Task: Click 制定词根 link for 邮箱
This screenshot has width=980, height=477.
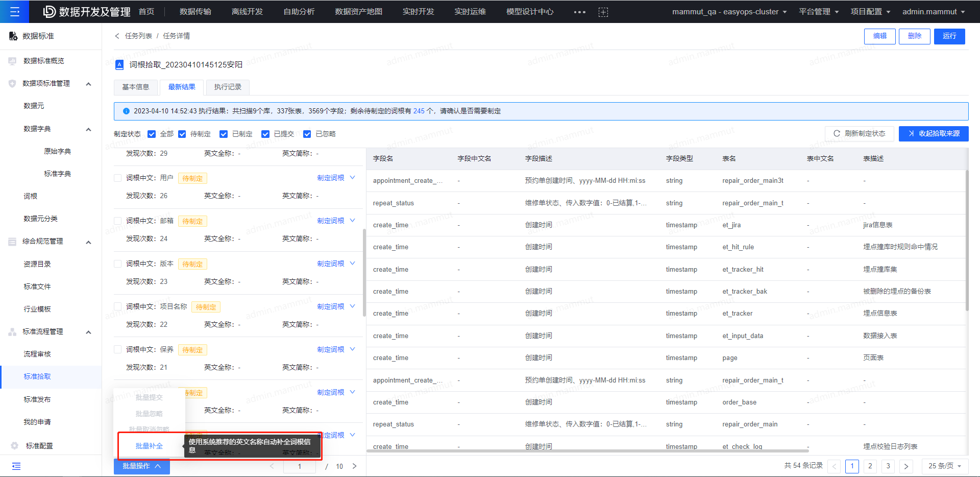Action: (x=331, y=221)
